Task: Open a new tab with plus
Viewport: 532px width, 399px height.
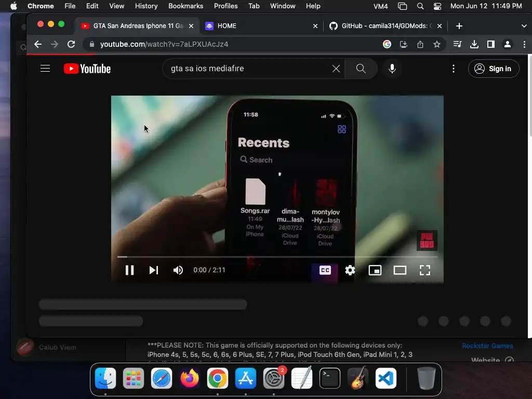Action: click(x=459, y=26)
